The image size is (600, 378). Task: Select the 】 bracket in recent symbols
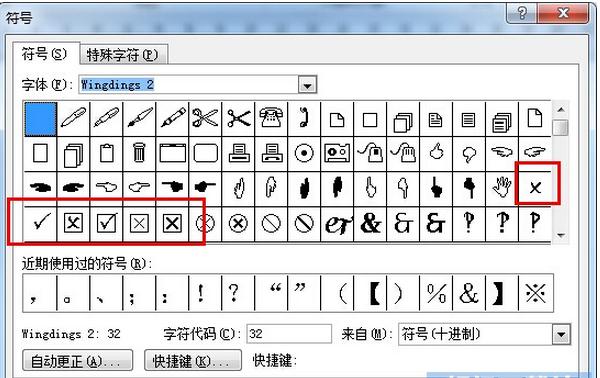click(x=502, y=293)
